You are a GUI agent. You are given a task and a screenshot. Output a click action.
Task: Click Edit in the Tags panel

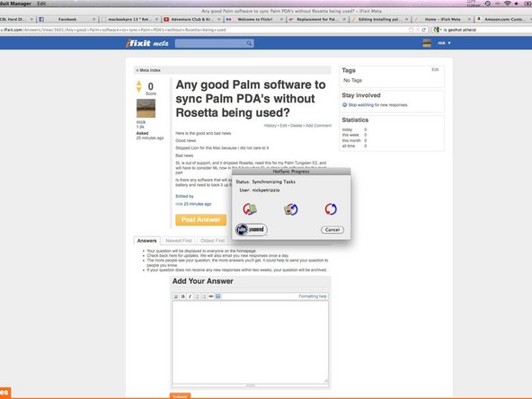[435, 69]
